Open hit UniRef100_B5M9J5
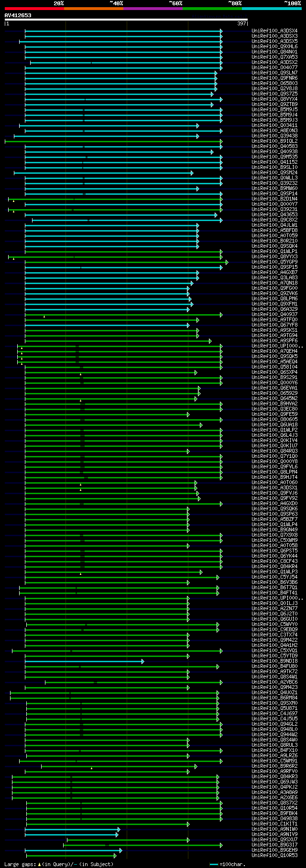 pyautogui.click(x=274, y=110)
